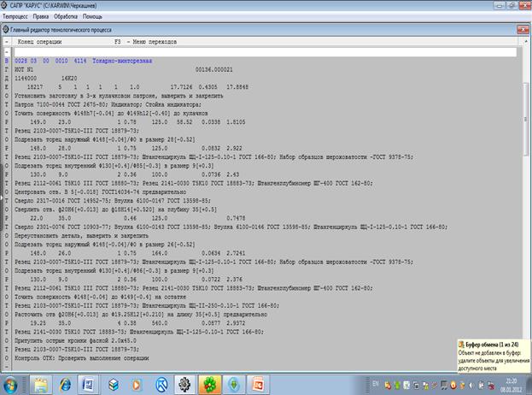The height and width of the screenshot is (395, 532).
Task: Open the ICQ green flower taskbar icon
Action: [210, 385]
